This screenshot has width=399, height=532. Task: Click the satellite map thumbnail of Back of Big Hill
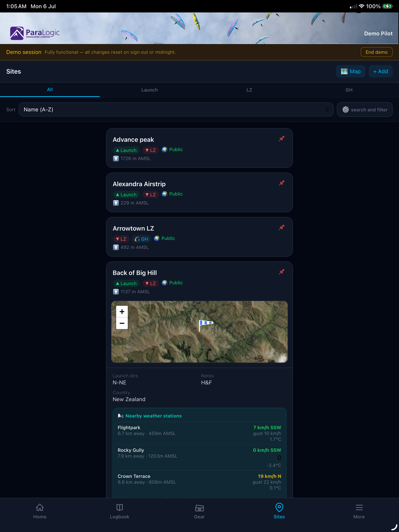(199, 332)
